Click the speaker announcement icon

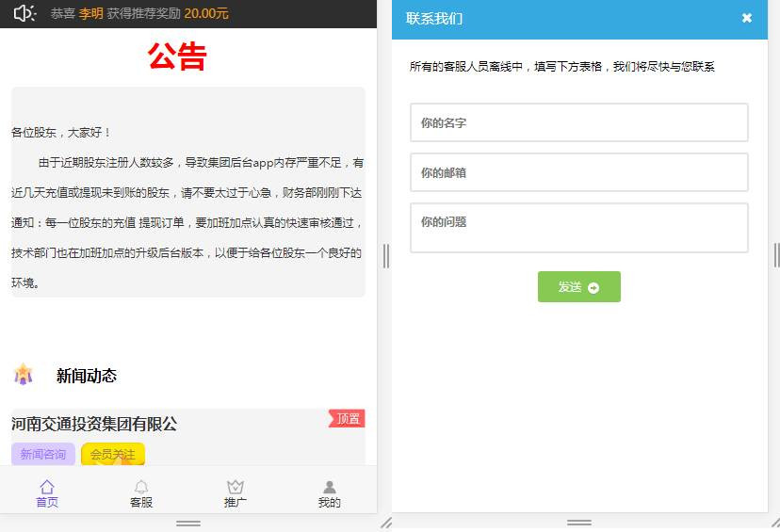24,13
